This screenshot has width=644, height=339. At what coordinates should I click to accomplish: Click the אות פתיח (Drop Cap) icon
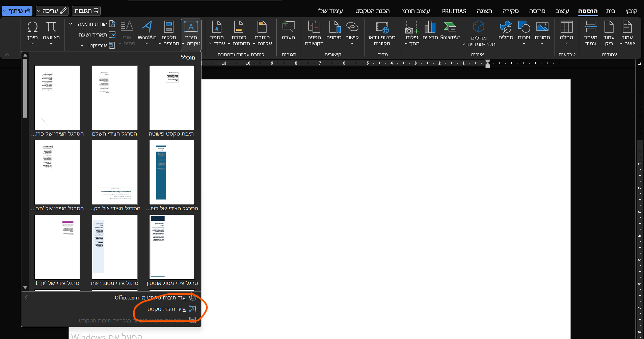(127, 26)
